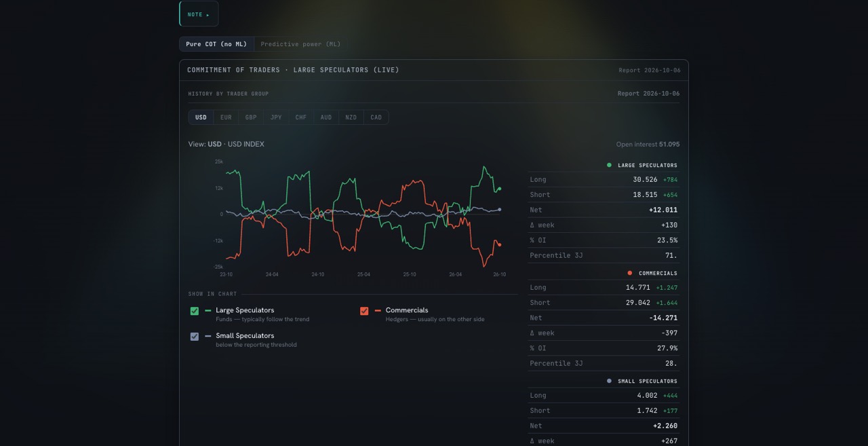The image size is (868, 446).
Task: Click Commercials Long value 14.771
Action: click(638, 288)
